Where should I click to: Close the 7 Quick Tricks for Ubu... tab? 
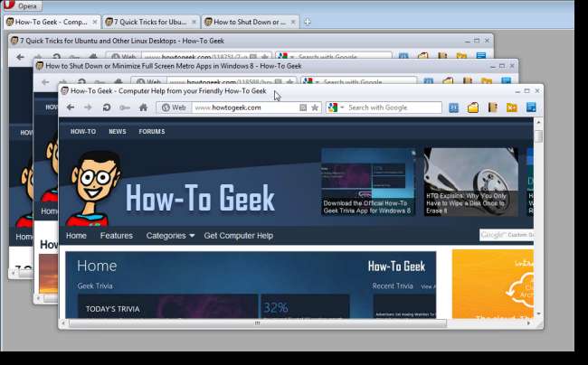click(x=194, y=22)
